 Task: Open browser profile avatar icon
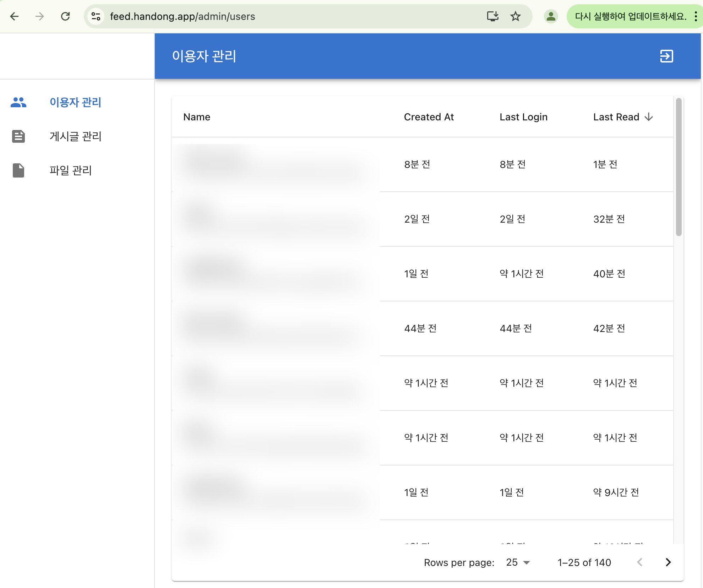[x=551, y=16]
